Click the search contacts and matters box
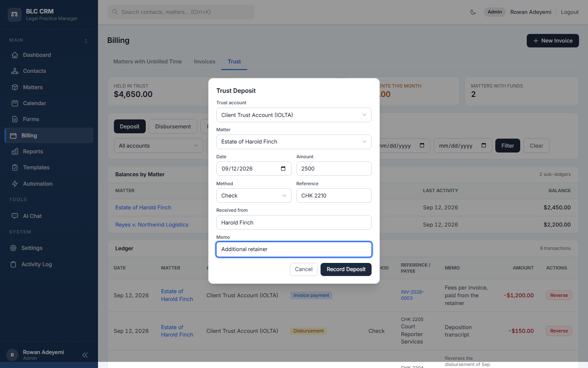This screenshot has width=588, height=368. tap(181, 12)
